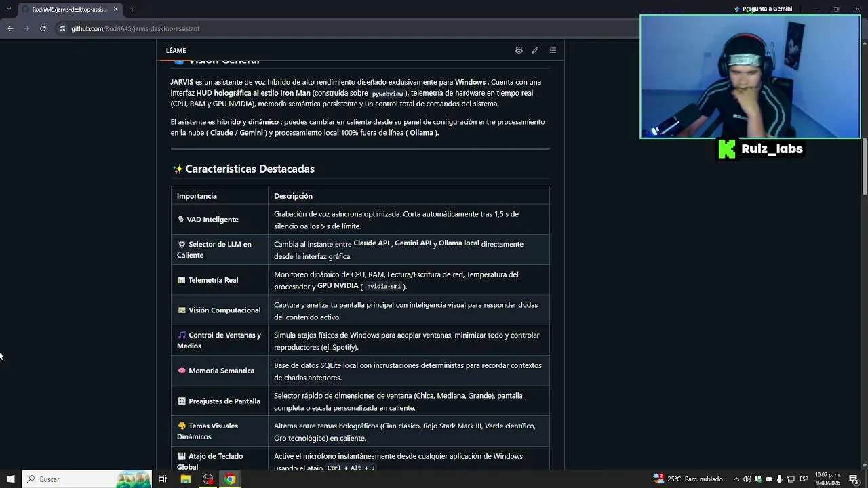This screenshot has height=488, width=868.
Task: Switch to Google Chrome on the taskbar
Action: [x=230, y=479]
